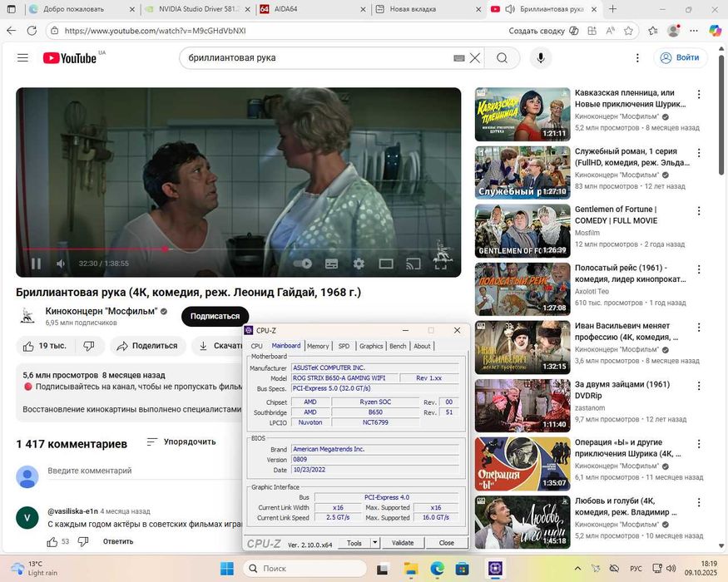Open the Edge Copilot icon

(x=716, y=31)
